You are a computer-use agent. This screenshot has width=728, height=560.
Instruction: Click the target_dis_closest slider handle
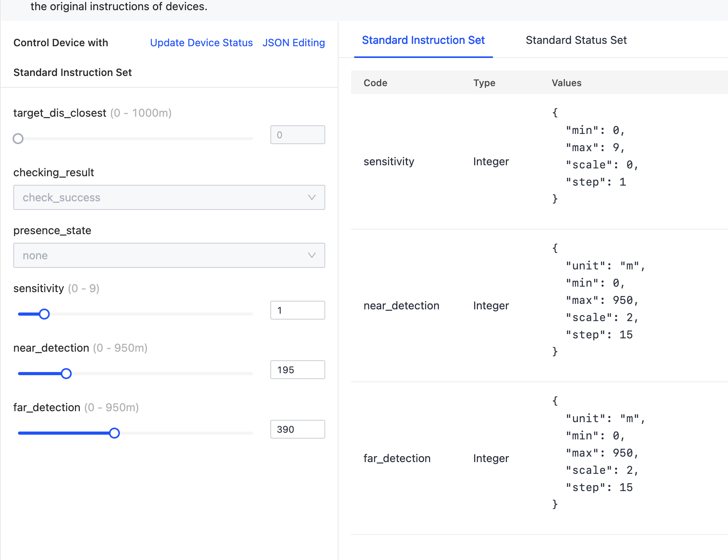point(18,139)
